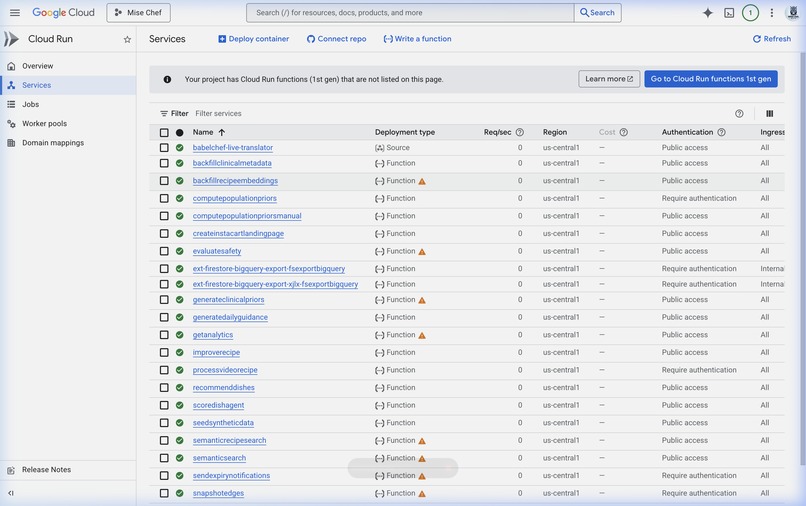The height and width of the screenshot is (506, 806).
Task: Click the Filter icon
Action: pyautogui.click(x=164, y=114)
